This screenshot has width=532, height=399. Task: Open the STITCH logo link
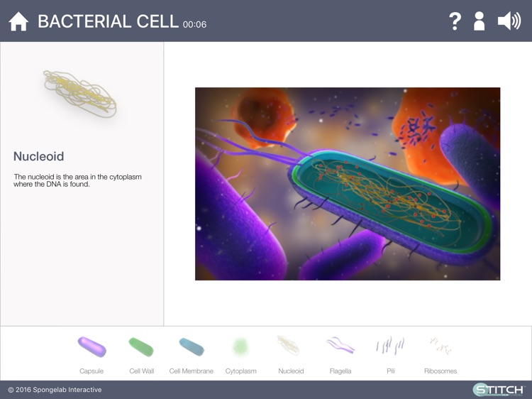498,389
